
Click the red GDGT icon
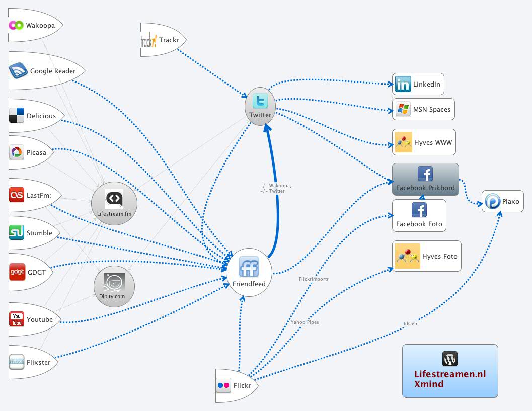pyautogui.click(x=17, y=272)
